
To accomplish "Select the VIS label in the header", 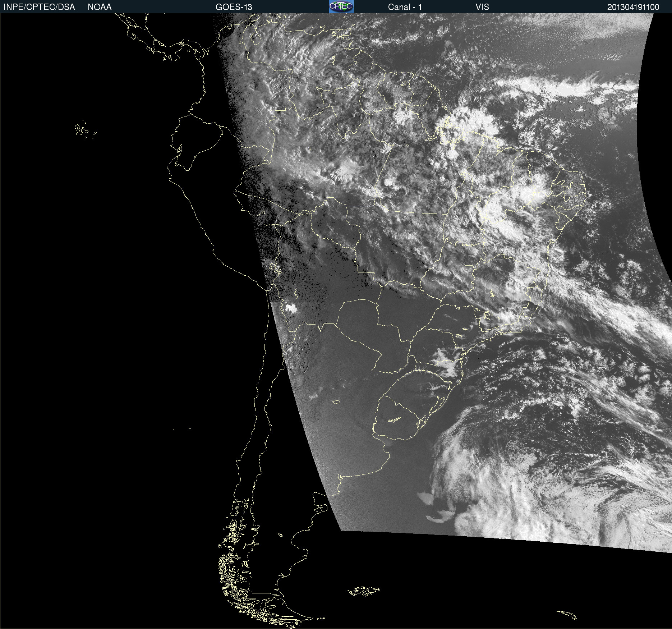I will click(x=482, y=7).
